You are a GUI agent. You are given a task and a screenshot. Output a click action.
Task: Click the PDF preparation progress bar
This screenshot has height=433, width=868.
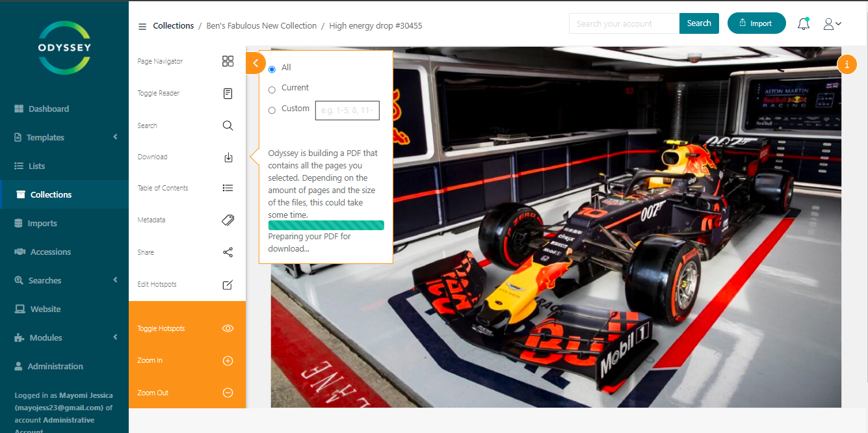(x=326, y=226)
